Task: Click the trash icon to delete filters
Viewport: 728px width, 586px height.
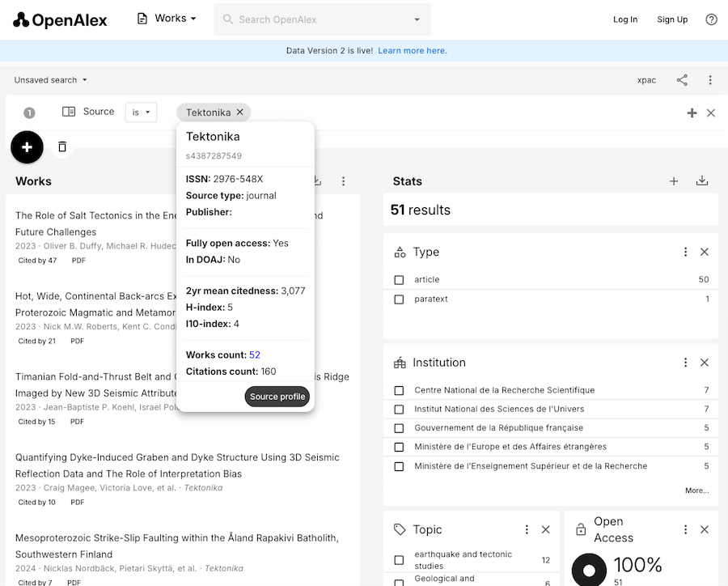Action: (62, 146)
